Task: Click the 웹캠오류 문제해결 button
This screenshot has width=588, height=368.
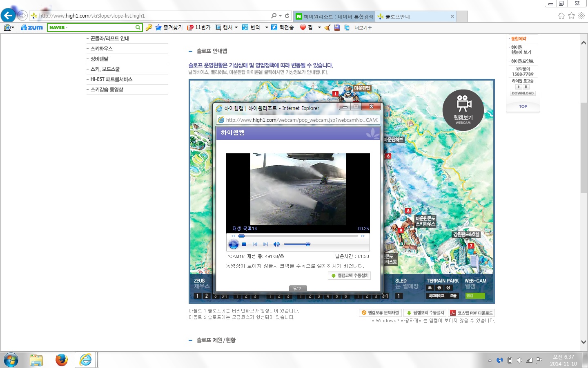Action: (381, 313)
